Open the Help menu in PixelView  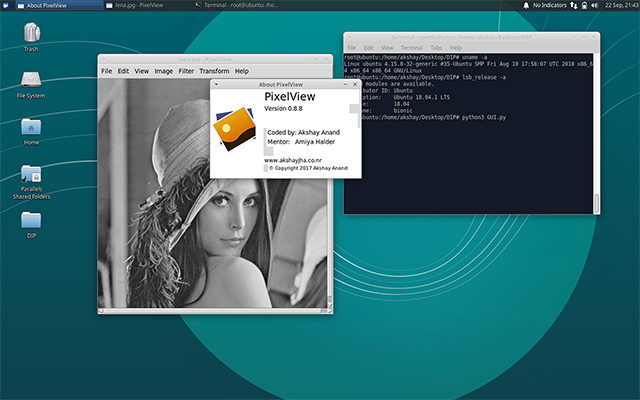pyautogui.click(x=242, y=71)
